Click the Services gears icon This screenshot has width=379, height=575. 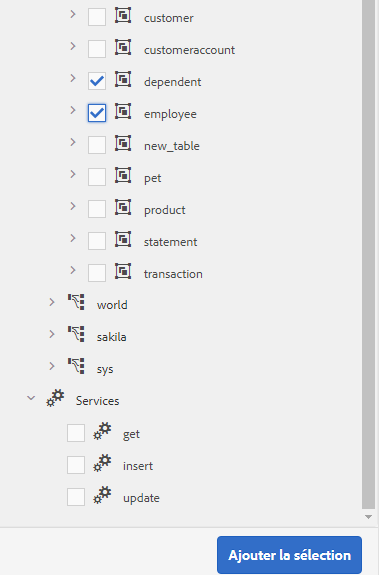(x=55, y=398)
